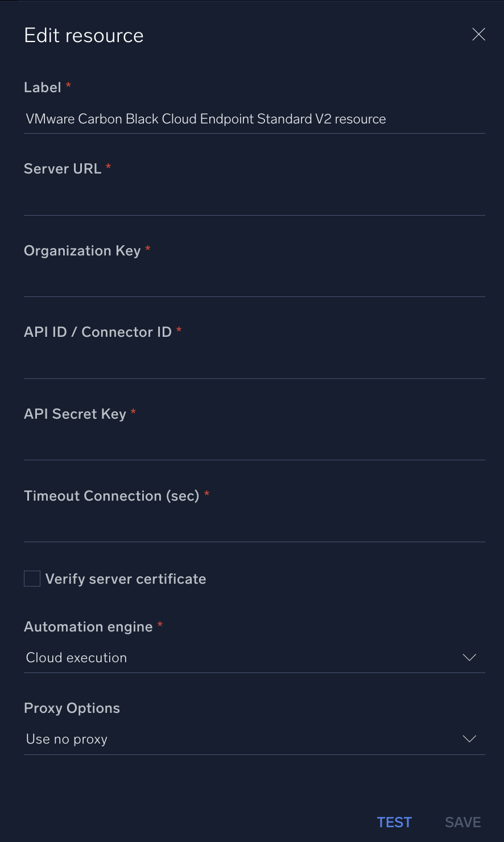Image resolution: width=504 pixels, height=842 pixels.
Task: Click inside the Timeout Connection field
Action: click(x=254, y=528)
